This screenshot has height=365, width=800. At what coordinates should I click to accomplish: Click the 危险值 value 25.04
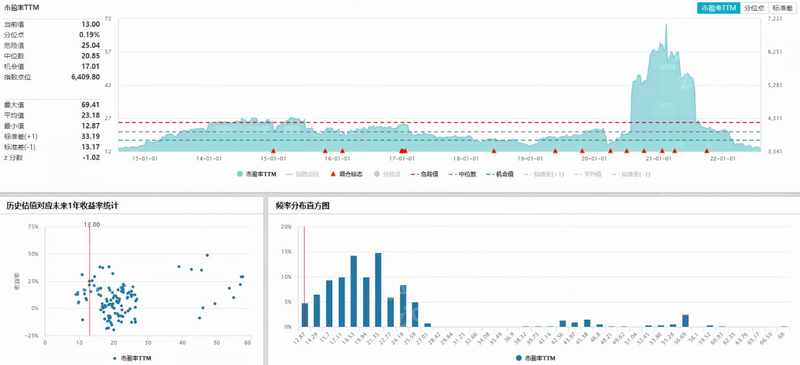point(90,45)
